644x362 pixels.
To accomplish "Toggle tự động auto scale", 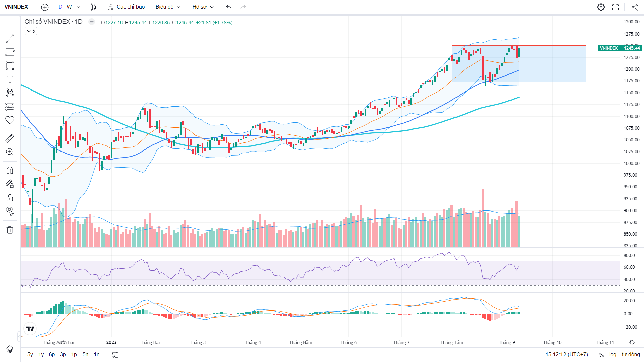I will 631,355.
